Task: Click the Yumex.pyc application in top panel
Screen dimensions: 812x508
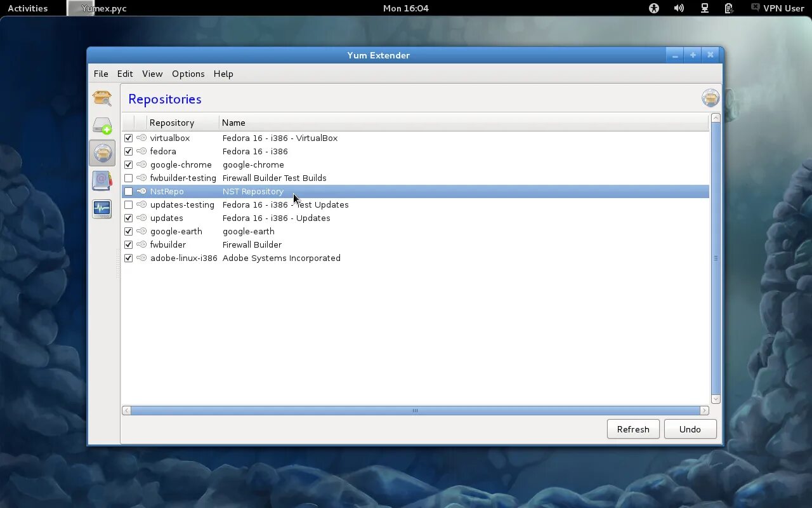Action: point(98,8)
